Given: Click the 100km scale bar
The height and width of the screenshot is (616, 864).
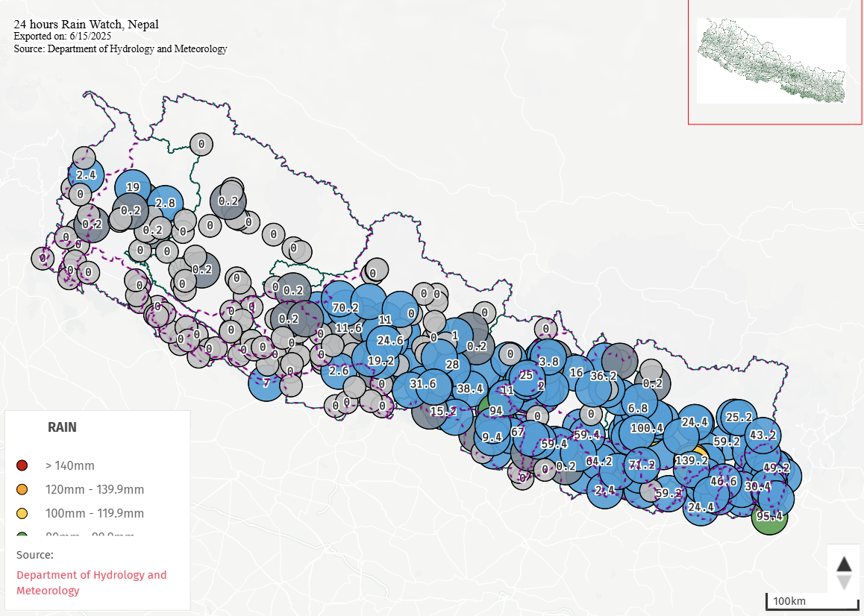Looking at the screenshot, I should coord(812,601).
